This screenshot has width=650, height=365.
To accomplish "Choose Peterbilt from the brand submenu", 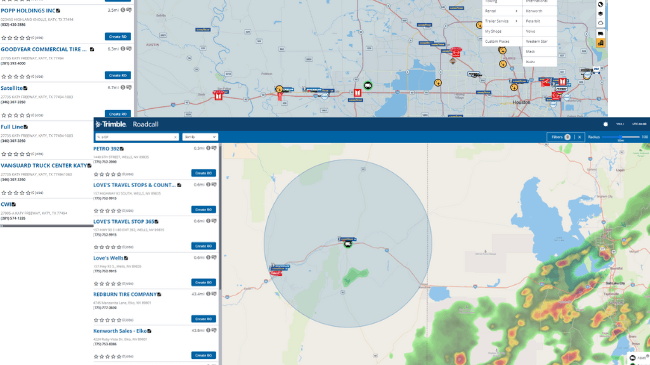I will (539, 21).
